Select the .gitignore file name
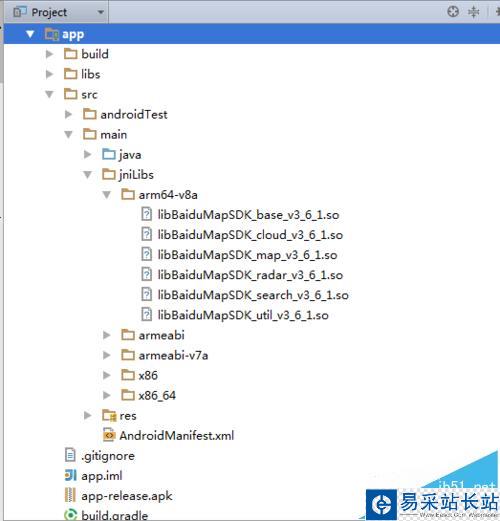The image size is (500, 521). click(x=108, y=456)
